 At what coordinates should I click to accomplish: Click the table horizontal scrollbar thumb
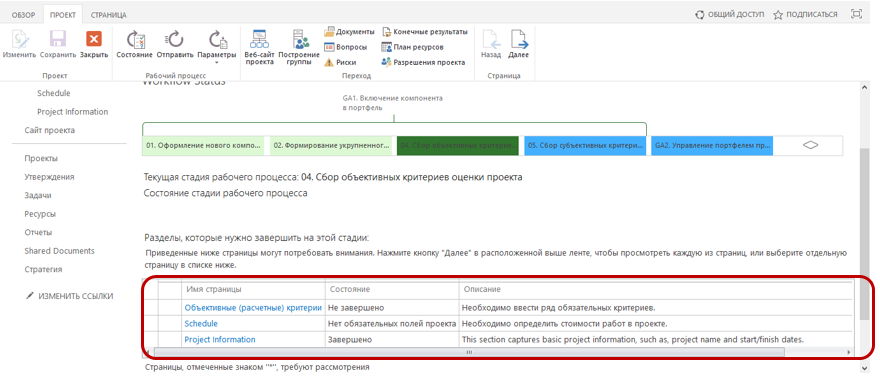point(469,352)
